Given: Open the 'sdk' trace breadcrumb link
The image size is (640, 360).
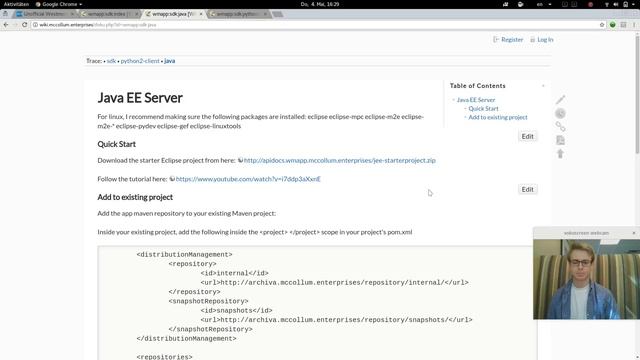Looking at the screenshot, I should coord(111,61).
